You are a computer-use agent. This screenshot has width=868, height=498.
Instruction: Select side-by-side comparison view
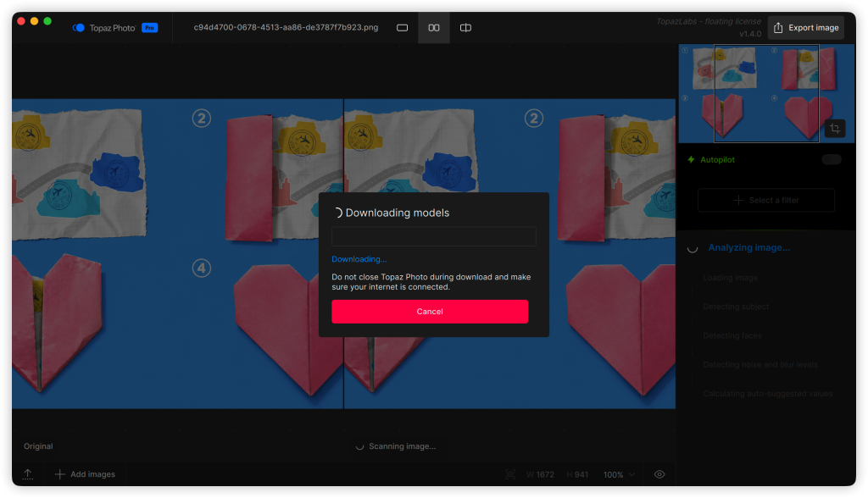(434, 28)
